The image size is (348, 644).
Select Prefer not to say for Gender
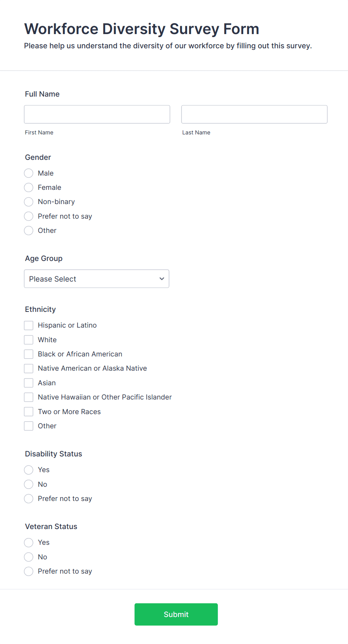click(28, 216)
